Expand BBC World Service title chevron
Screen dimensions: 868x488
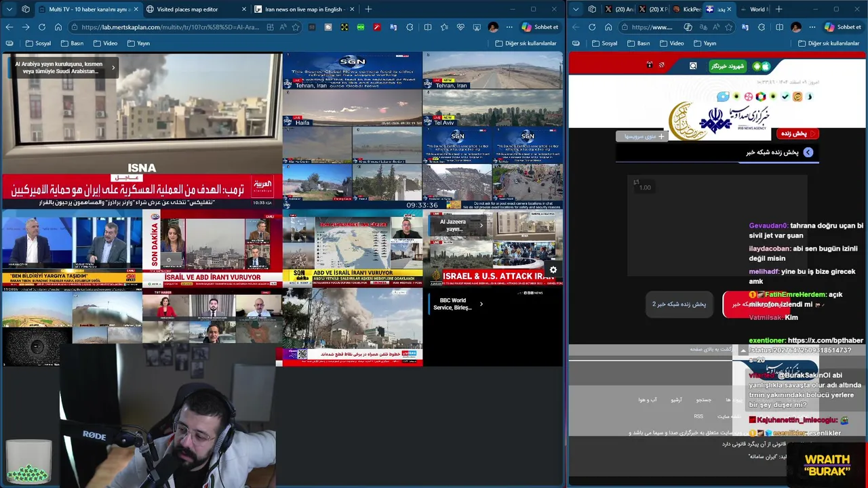tap(481, 304)
